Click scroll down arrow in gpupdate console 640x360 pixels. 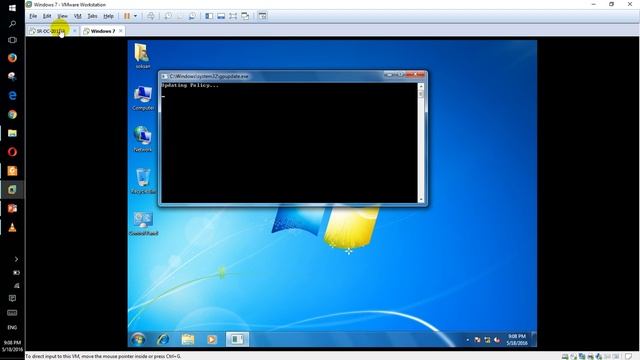[421, 200]
